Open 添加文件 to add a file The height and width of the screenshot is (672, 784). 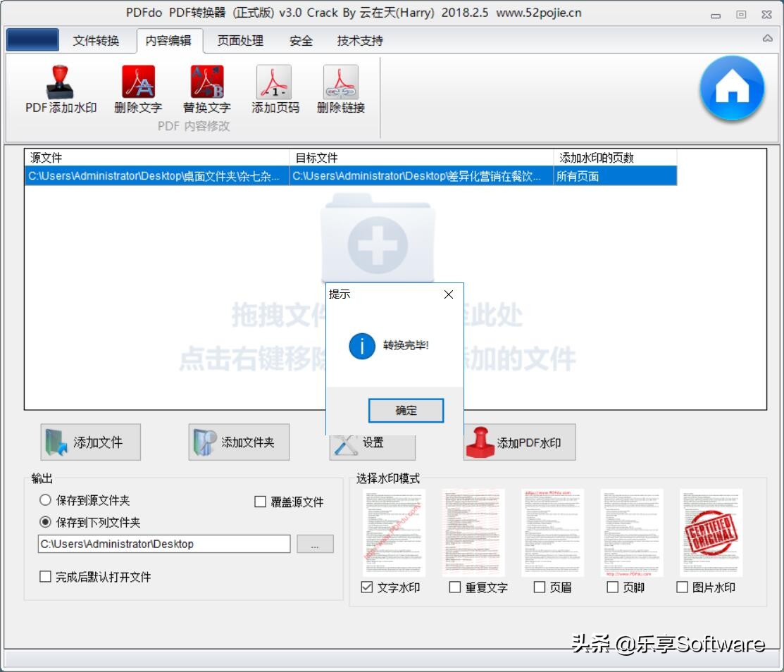coord(90,442)
